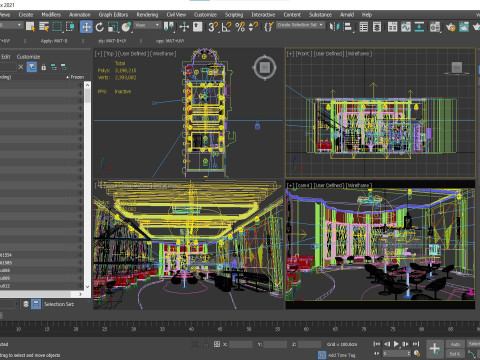Image resolution: width=480 pixels, height=360 pixels.
Task: Click Scene Explorer vertical scrollbar thumb
Action: click(87, 96)
